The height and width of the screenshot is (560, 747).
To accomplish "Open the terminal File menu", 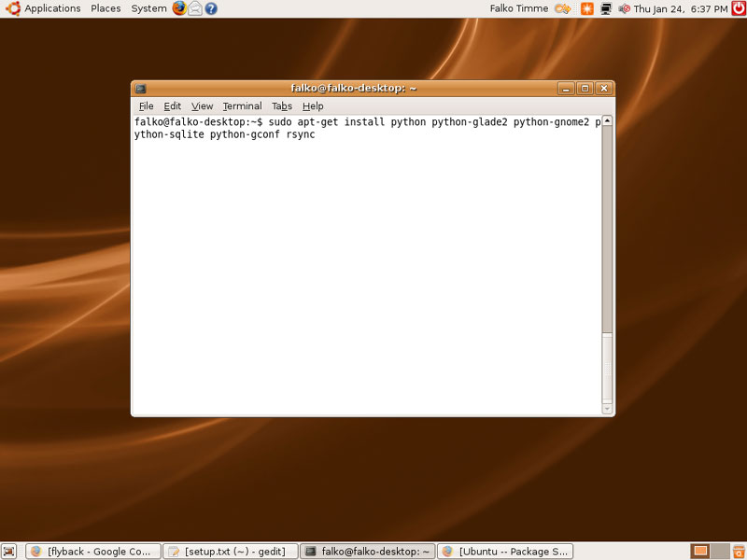I will point(146,106).
